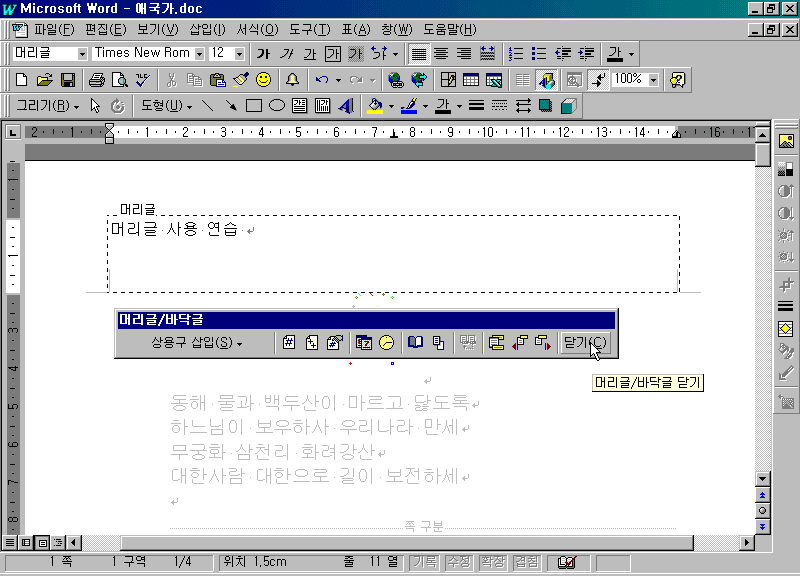Open the 도구(T) menu

tap(310, 30)
